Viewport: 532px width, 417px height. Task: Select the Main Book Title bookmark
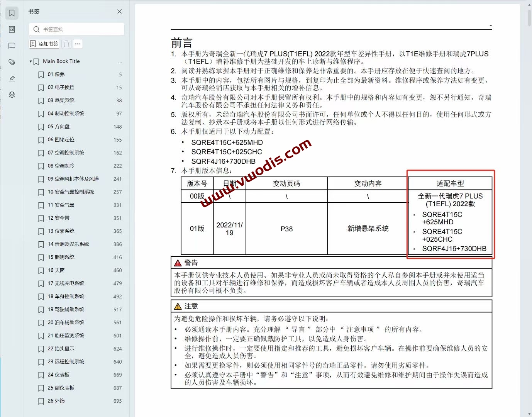tap(61, 61)
